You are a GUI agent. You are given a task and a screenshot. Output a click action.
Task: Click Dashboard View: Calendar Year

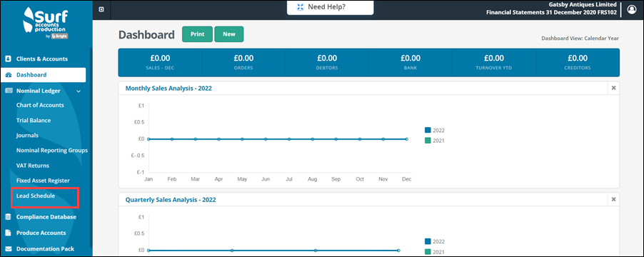[x=580, y=39]
